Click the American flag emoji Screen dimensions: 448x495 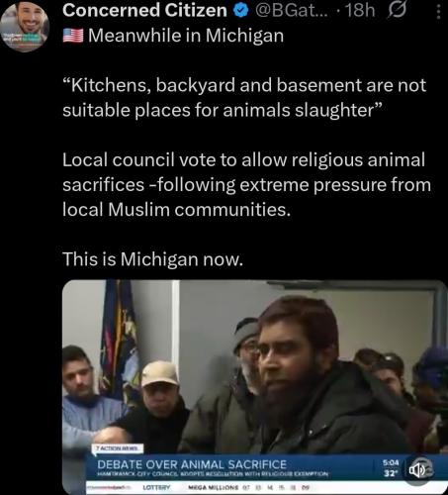(x=73, y=36)
